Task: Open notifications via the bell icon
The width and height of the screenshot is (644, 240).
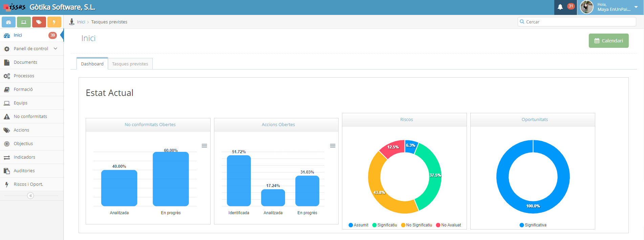Action: tap(560, 7)
